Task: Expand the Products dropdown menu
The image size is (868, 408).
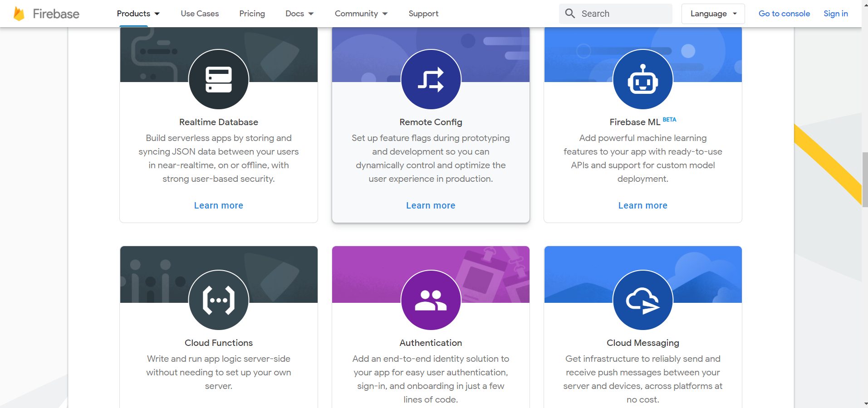Action: (x=138, y=14)
